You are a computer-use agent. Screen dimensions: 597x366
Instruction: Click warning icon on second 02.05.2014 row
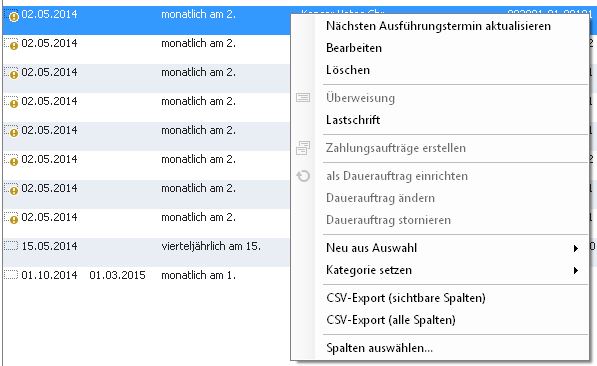[11, 44]
